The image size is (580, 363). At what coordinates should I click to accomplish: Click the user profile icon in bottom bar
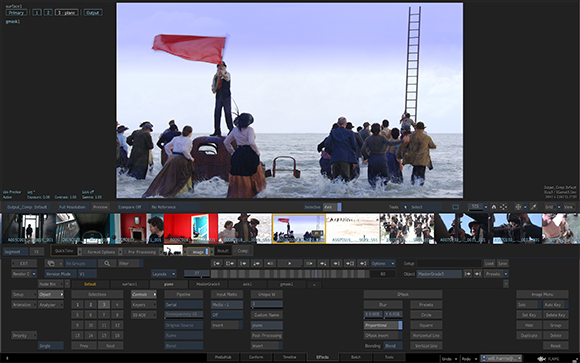(x=484, y=358)
